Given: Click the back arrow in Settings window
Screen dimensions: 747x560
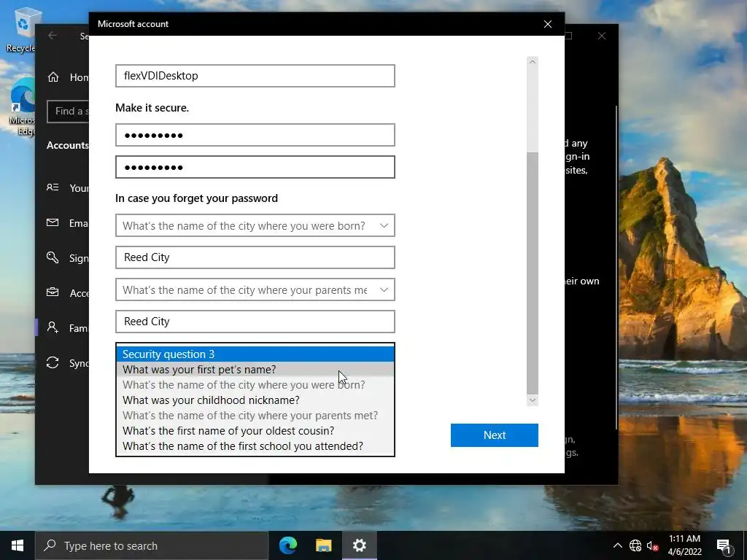Looking at the screenshot, I should pos(53,36).
